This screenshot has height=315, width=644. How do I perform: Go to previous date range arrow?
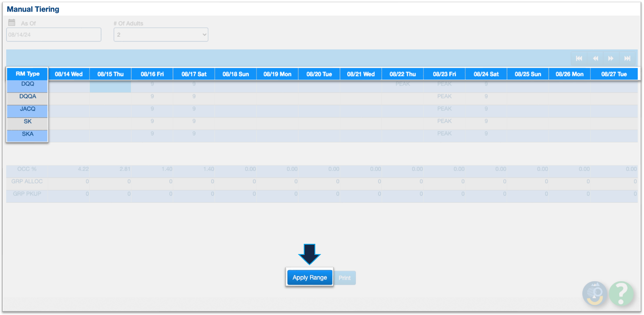595,59
